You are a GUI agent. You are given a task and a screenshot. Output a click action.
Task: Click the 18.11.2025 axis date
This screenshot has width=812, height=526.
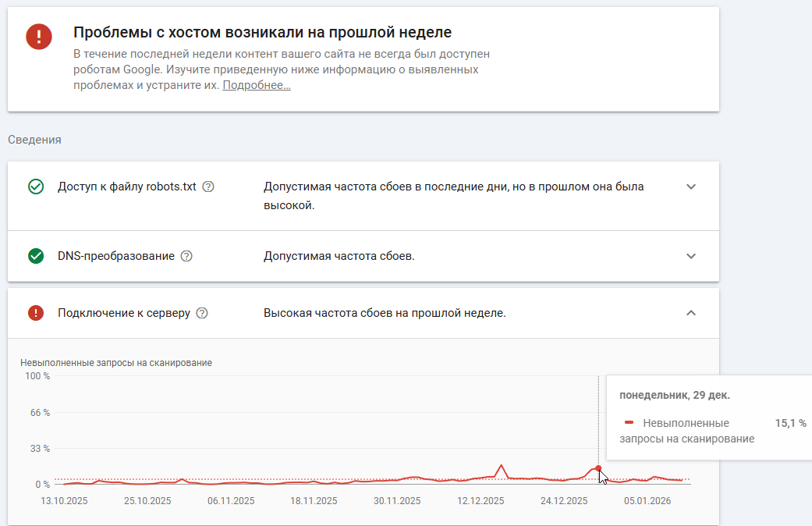[314, 501]
